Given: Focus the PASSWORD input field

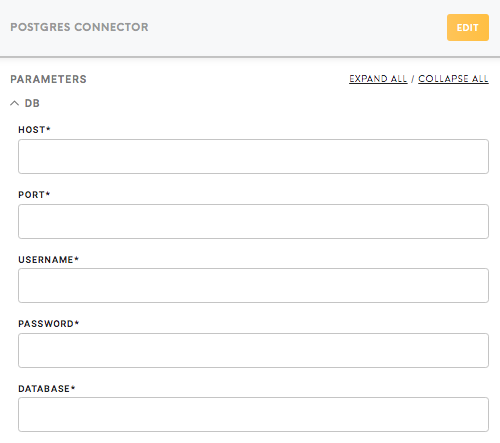Looking at the screenshot, I should click(x=253, y=350).
